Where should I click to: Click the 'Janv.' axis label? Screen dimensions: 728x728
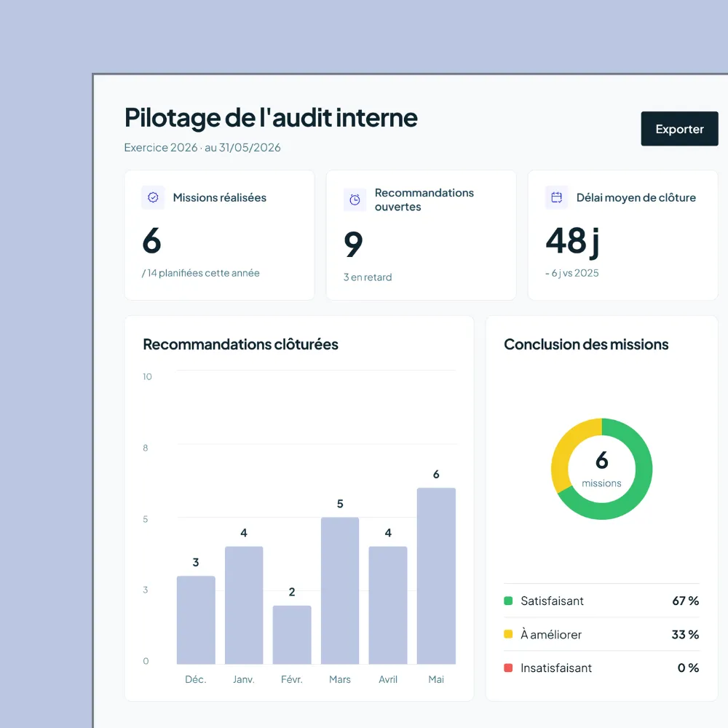(244, 679)
